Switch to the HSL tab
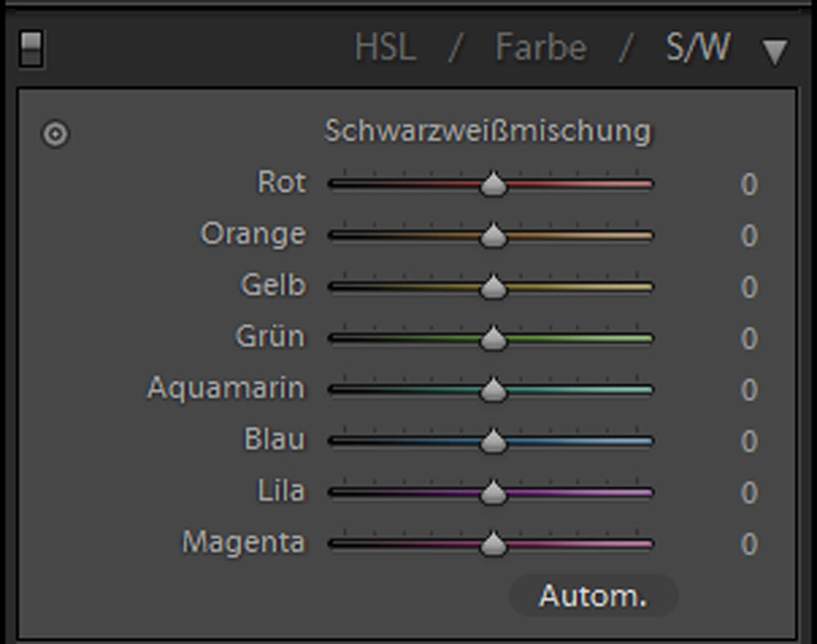817x644 pixels. [386, 48]
